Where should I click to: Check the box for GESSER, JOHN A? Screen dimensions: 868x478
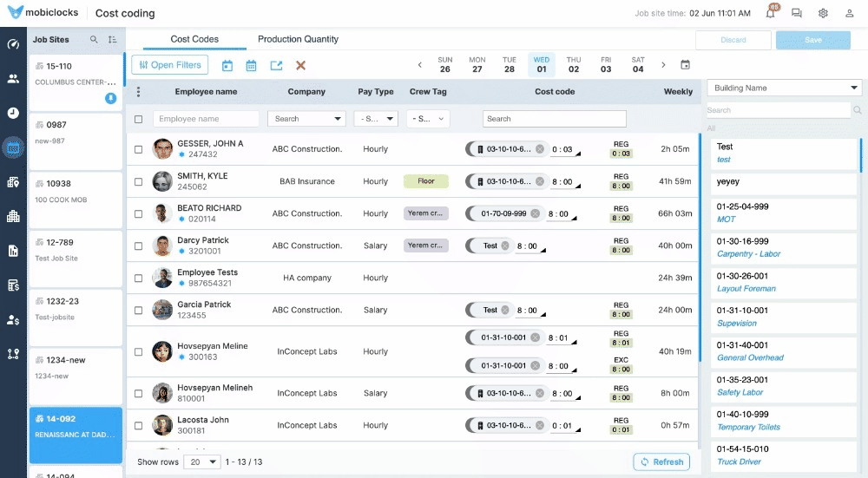tap(138, 149)
